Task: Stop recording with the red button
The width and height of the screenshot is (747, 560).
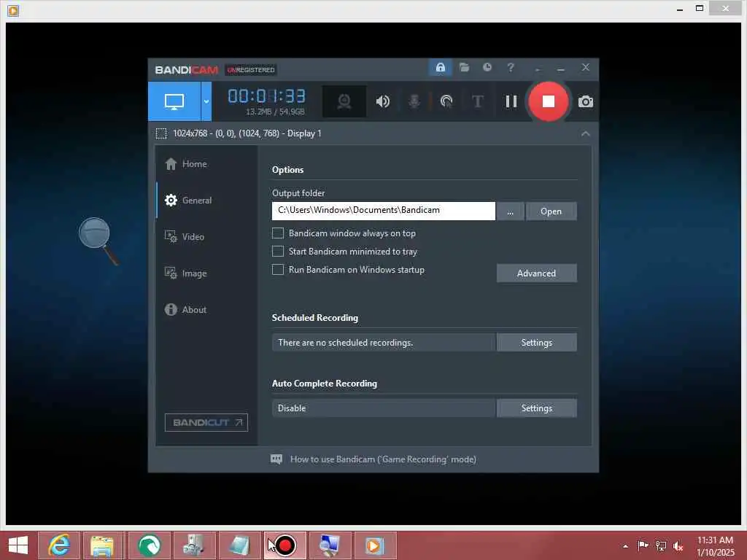Action: 549,101
